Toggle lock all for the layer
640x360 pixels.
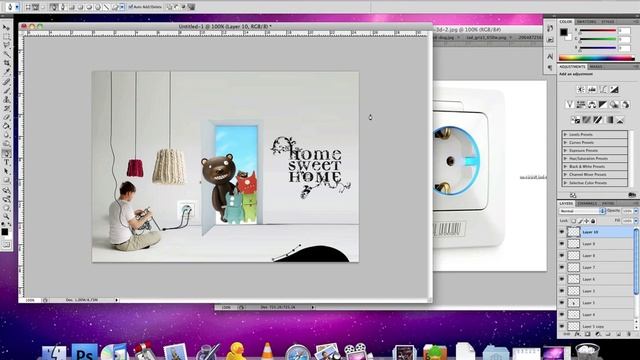(593, 221)
